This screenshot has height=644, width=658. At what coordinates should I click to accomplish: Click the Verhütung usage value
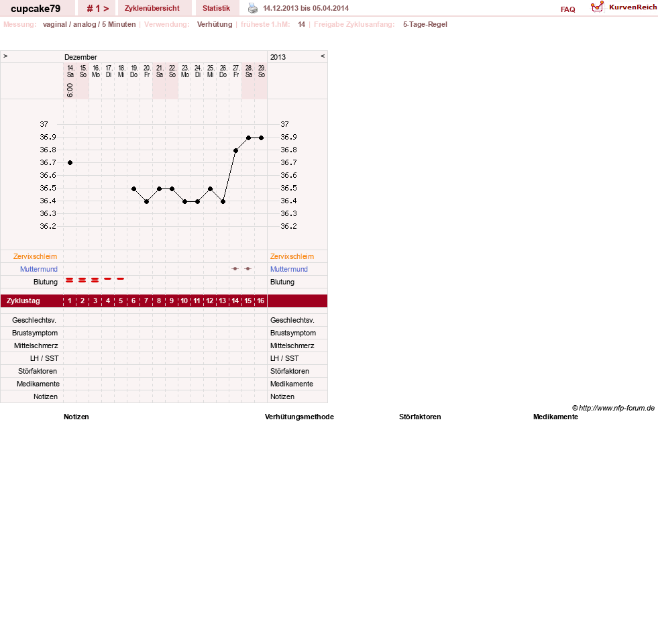(215, 24)
